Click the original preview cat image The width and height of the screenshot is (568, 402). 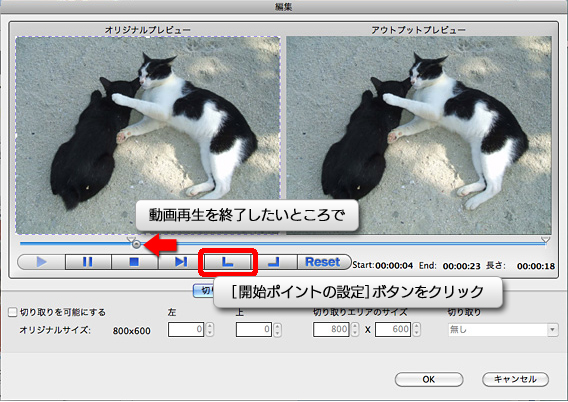[x=148, y=135]
